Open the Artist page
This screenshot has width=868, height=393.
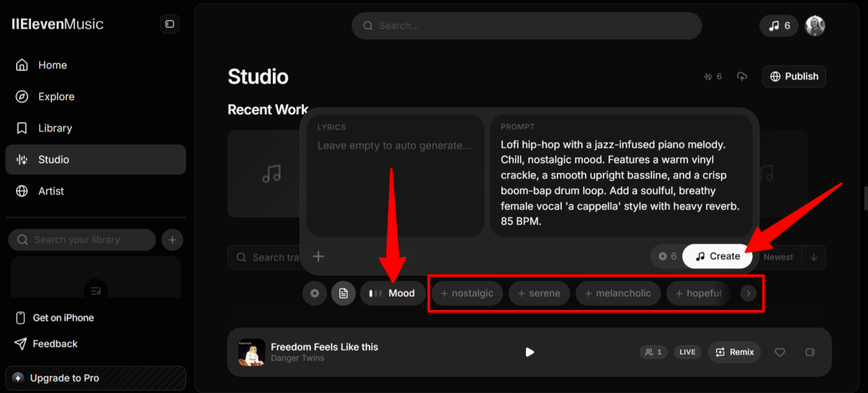95,191
